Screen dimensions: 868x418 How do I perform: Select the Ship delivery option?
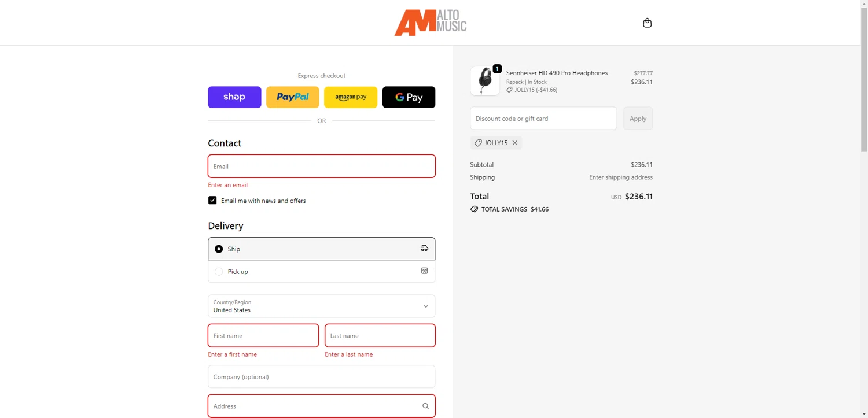(321, 249)
